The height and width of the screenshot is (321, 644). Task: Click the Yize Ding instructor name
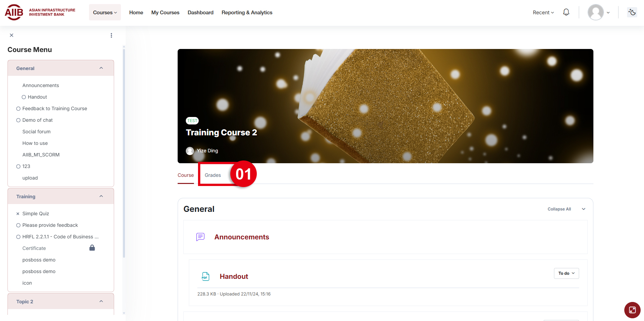(x=208, y=151)
